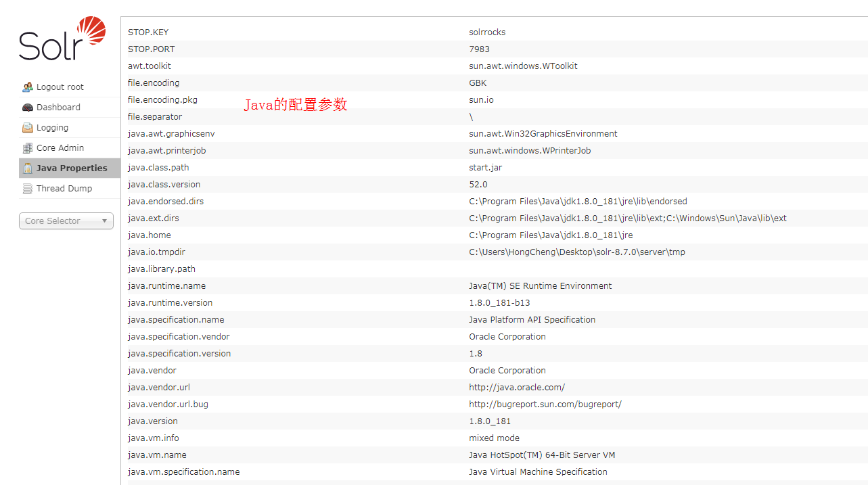Click java.vendor.url property name
Screen dimensions: 868x485
159,387
